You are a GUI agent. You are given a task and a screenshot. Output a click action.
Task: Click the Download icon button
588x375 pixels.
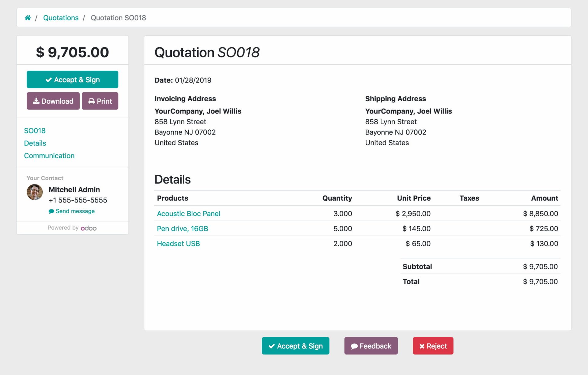click(x=53, y=102)
